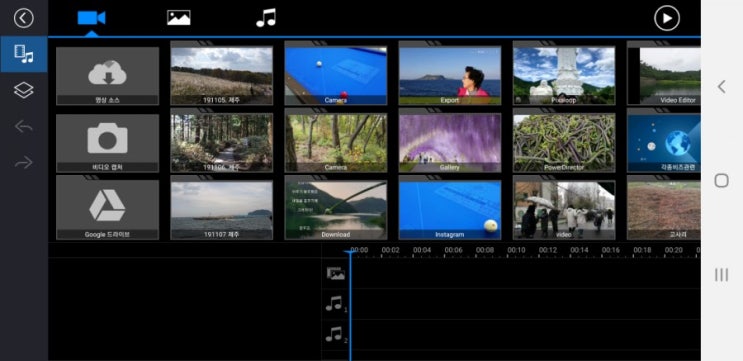743x361 pixels.
Task: Select the video/photo track icon in timeline
Action: pyautogui.click(x=335, y=273)
